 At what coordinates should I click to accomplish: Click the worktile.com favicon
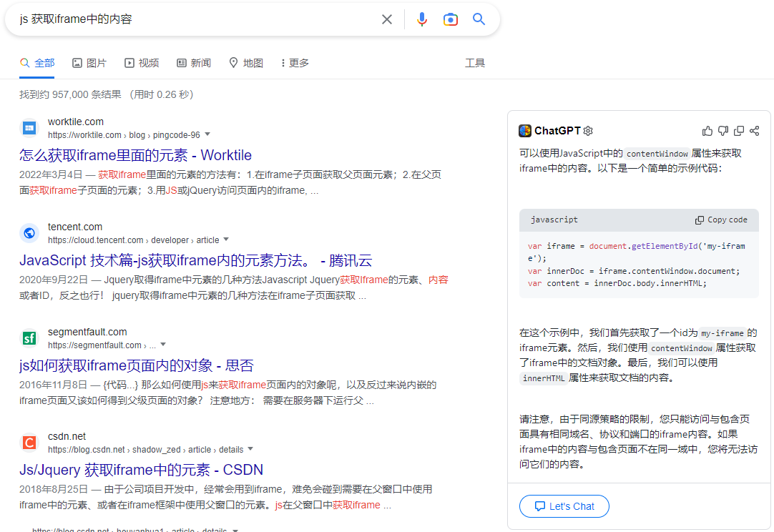[x=29, y=128]
